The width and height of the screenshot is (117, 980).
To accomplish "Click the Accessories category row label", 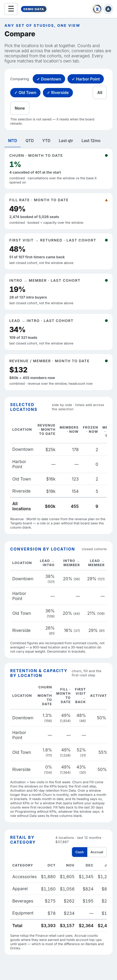I will coord(24,877).
